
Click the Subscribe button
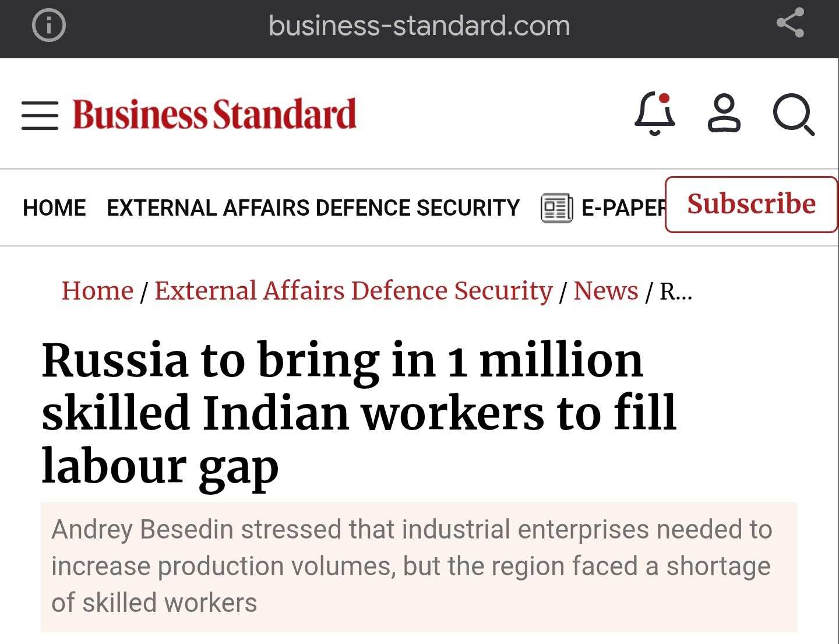point(751,205)
